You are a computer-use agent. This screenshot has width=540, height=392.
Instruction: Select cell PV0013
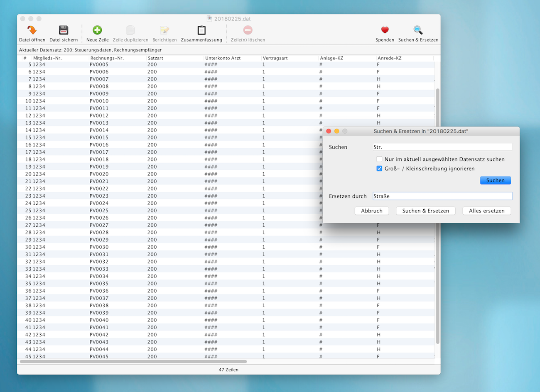pyautogui.click(x=99, y=123)
